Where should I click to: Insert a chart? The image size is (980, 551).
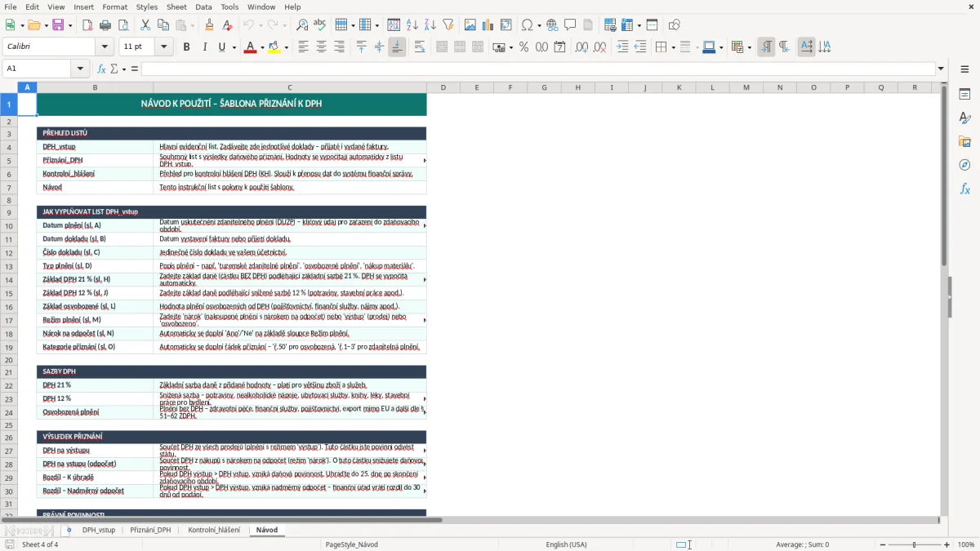488,25
